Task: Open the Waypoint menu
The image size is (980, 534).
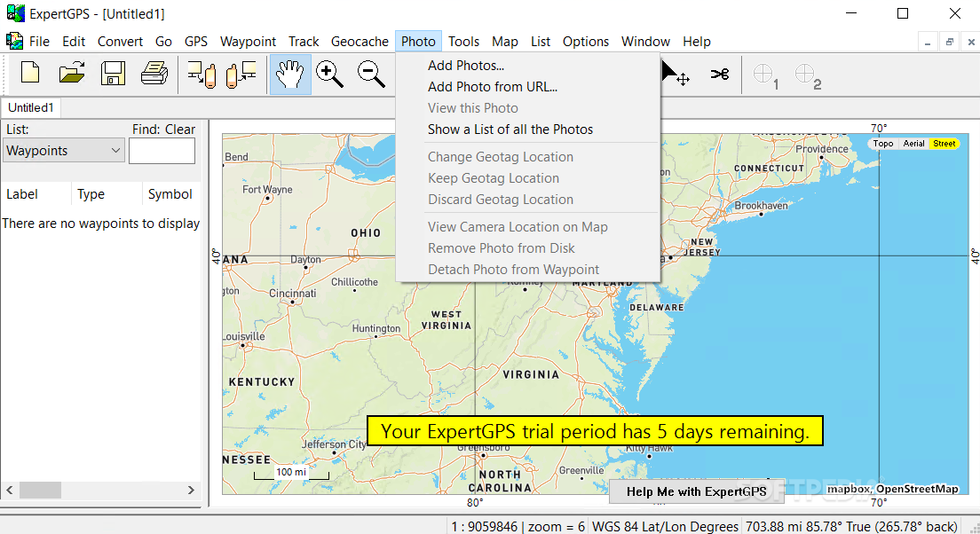Action: [249, 41]
